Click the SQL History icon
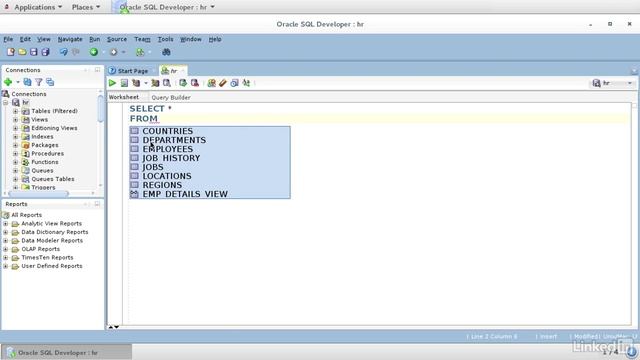Viewport: 640px width, 360px height. pyautogui.click(x=234, y=83)
